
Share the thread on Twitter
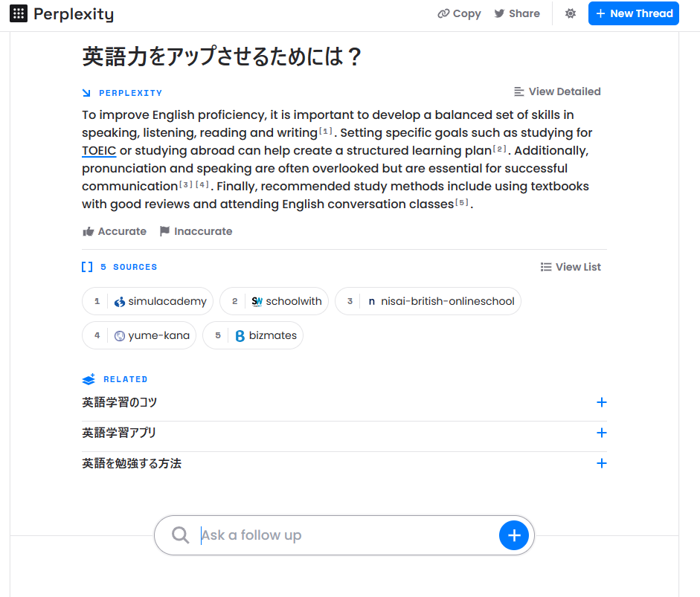(x=517, y=13)
